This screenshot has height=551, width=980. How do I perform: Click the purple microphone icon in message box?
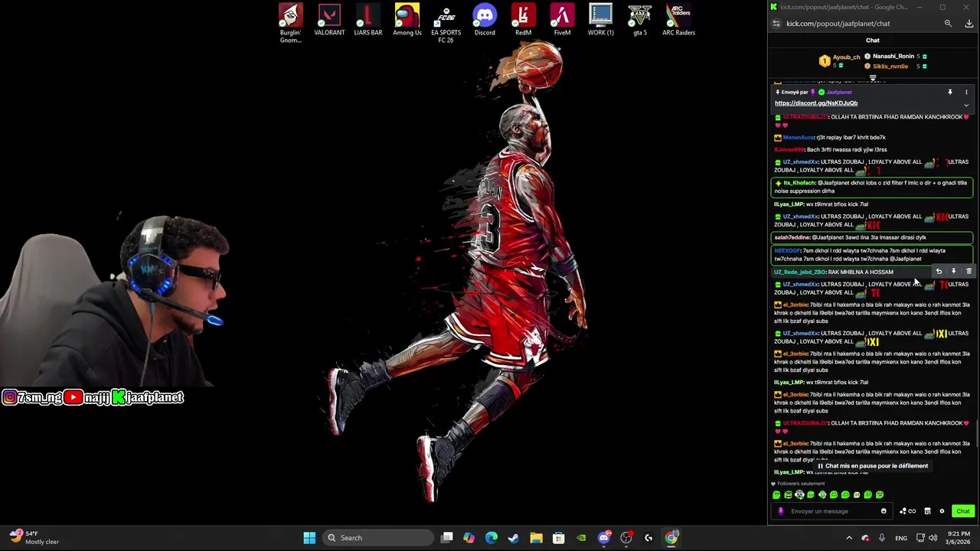[781, 511]
